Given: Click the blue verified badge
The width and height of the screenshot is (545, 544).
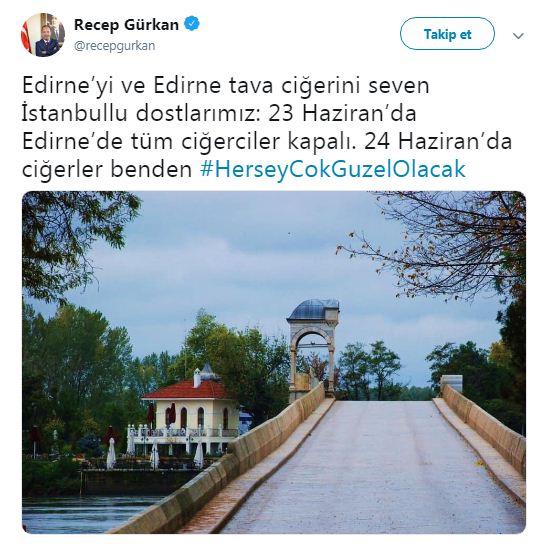Looking at the screenshot, I should 192,24.
